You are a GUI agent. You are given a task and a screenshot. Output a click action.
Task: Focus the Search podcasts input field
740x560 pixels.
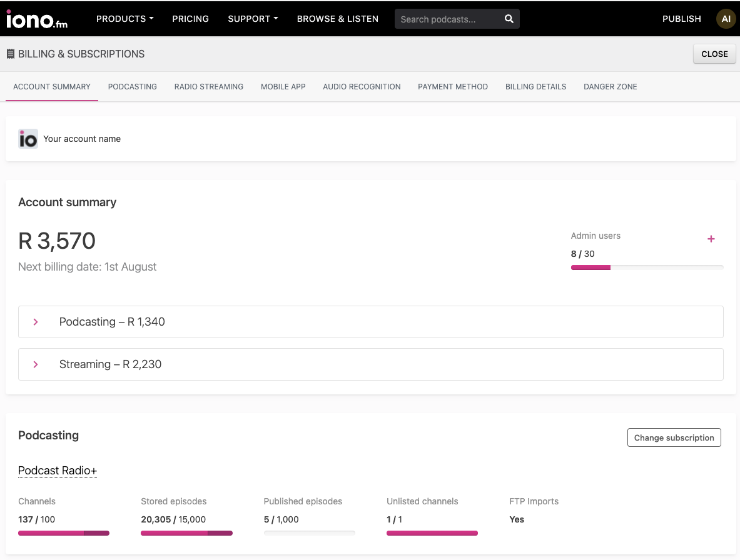point(449,19)
